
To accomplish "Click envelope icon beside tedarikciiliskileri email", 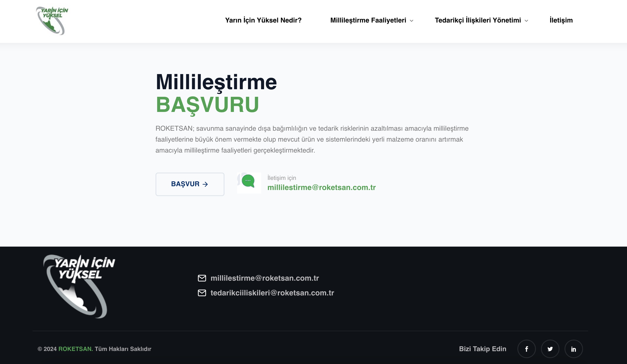I will coord(202,293).
